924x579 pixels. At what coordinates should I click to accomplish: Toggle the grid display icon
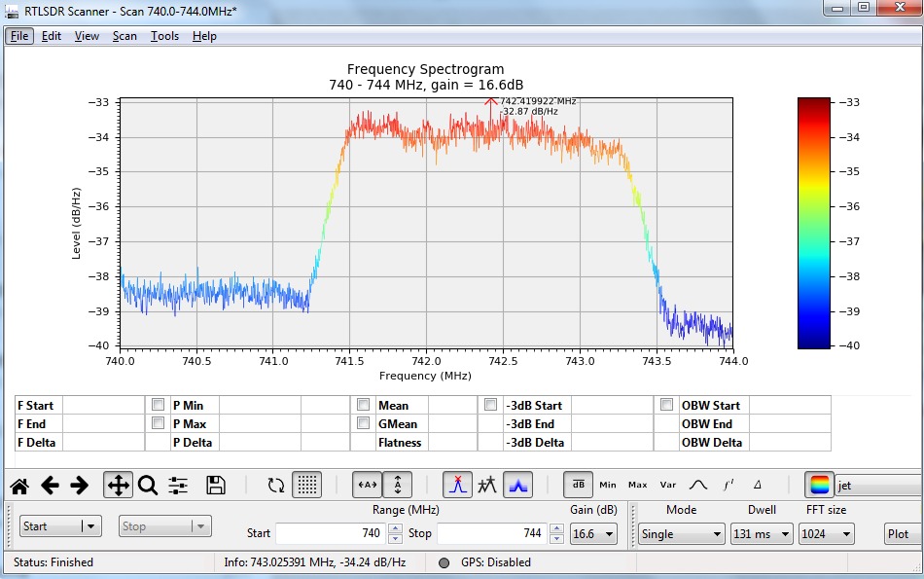pyautogui.click(x=307, y=486)
